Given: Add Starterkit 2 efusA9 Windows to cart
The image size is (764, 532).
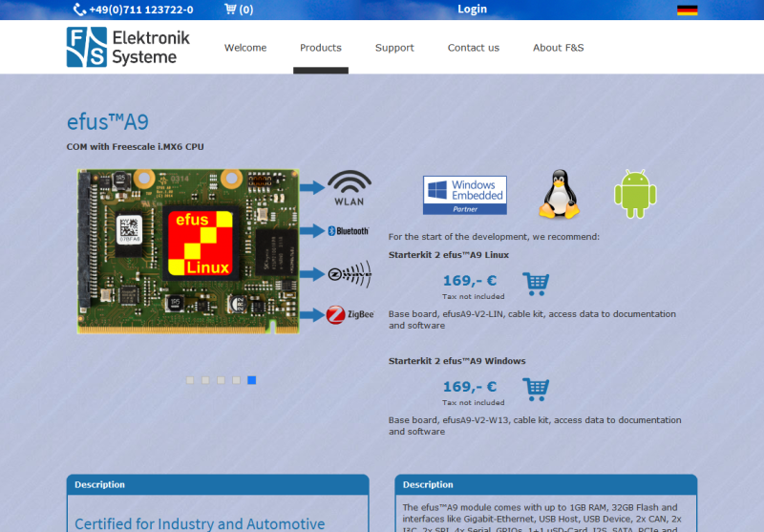Looking at the screenshot, I should point(536,390).
